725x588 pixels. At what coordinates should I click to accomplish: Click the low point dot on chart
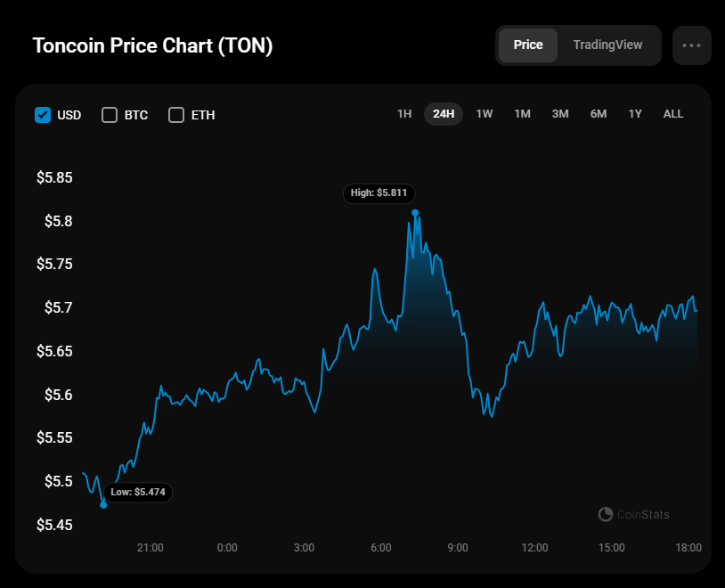coord(103,505)
